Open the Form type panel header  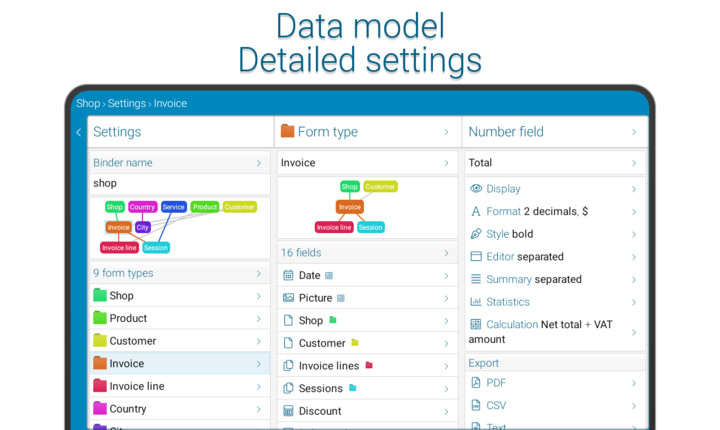point(366,132)
